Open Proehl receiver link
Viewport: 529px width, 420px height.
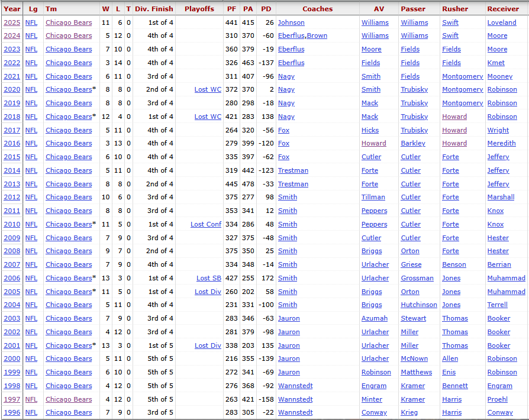[x=497, y=399]
